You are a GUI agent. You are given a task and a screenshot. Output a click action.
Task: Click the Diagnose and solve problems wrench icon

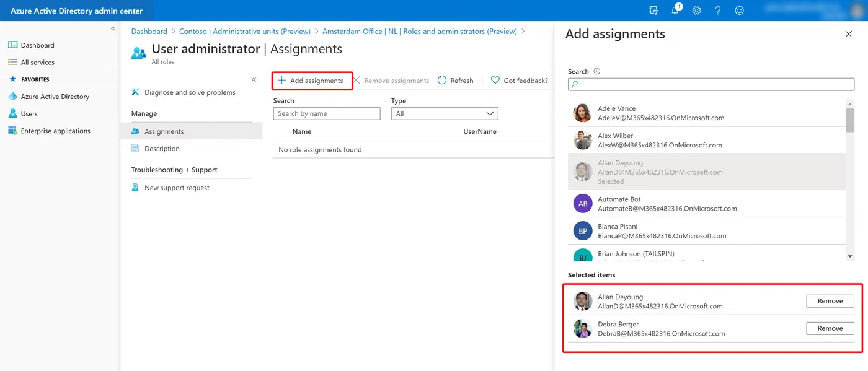coord(136,92)
